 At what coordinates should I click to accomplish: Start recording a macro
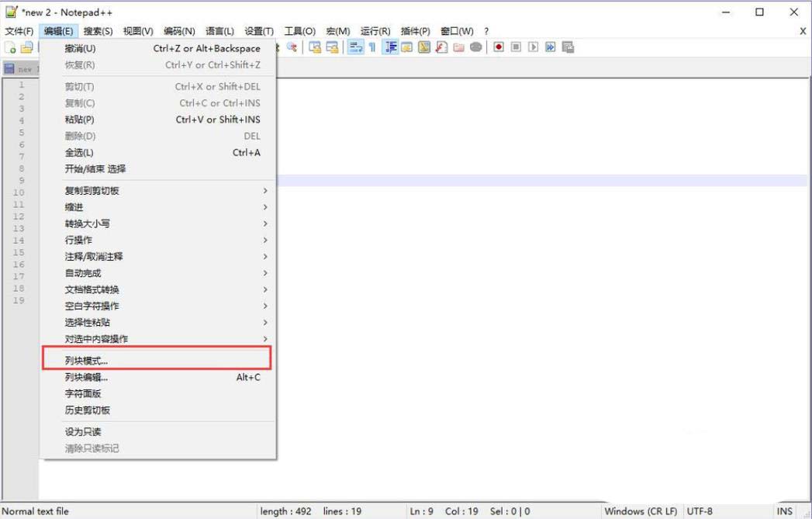pyautogui.click(x=498, y=47)
